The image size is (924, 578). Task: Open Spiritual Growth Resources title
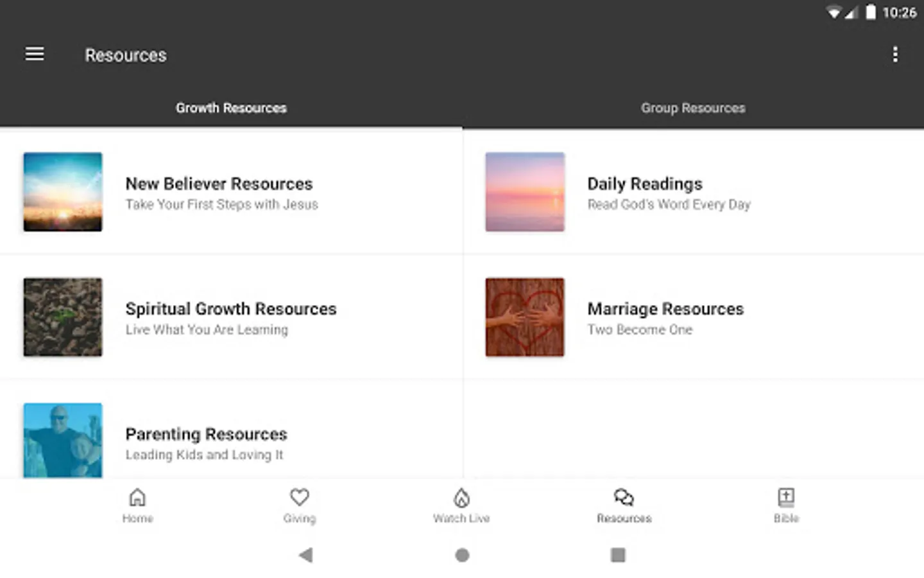[231, 309]
